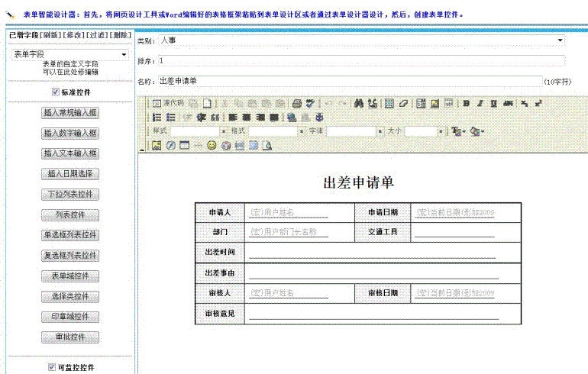Center align text

click(x=247, y=118)
